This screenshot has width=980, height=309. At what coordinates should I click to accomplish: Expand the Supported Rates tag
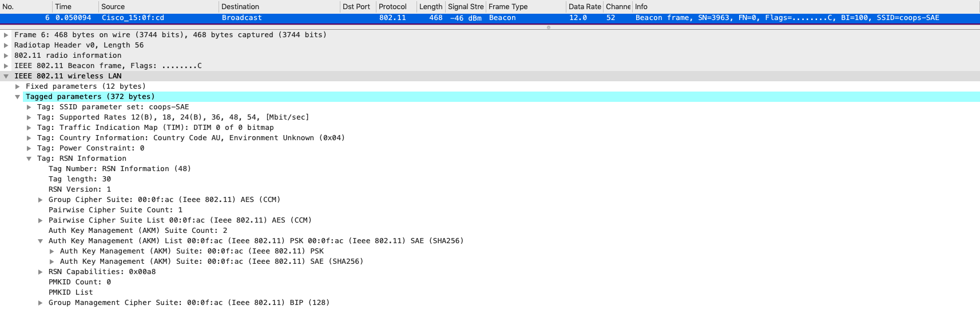(x=29, y=117)
